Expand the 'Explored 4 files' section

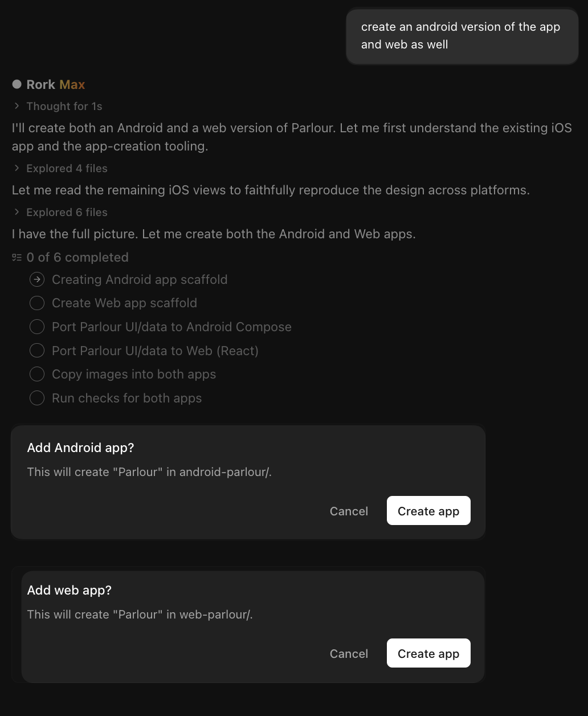61,168
